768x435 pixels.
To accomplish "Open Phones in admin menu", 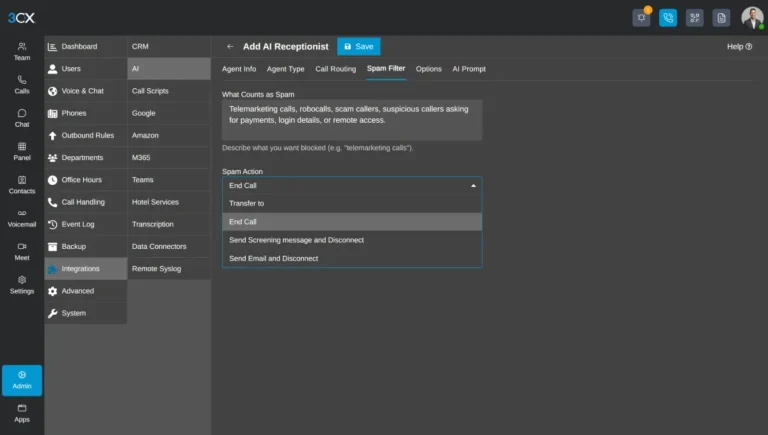I will pyautogui.click(x=86, y=113).
